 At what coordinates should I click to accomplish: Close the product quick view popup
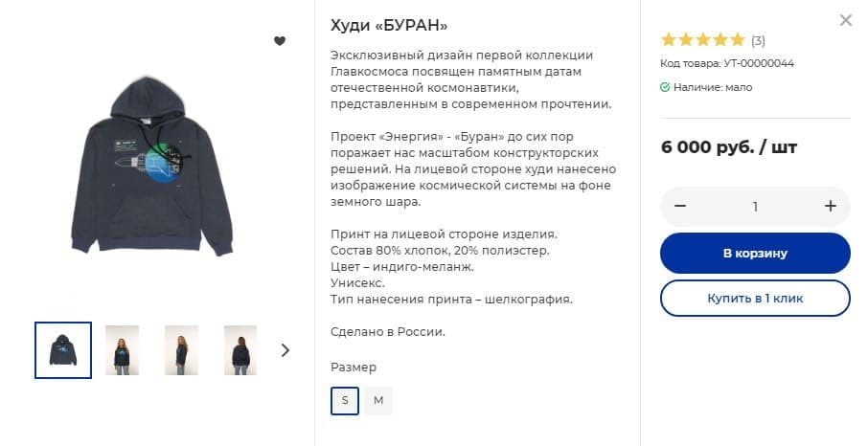tap(845, 20)
